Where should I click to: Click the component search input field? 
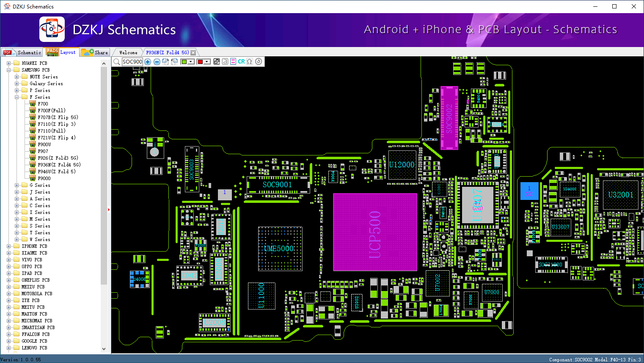point(132,62)
